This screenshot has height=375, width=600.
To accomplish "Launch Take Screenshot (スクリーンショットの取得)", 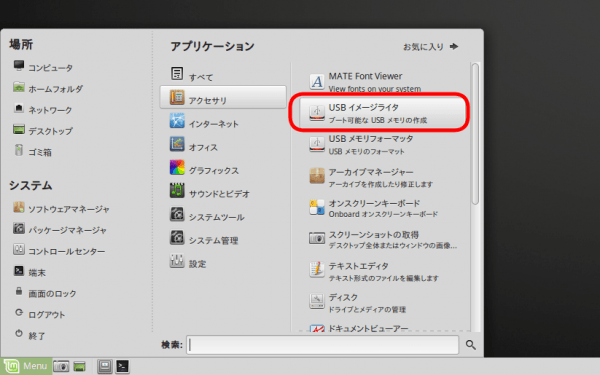I will 383,239.
